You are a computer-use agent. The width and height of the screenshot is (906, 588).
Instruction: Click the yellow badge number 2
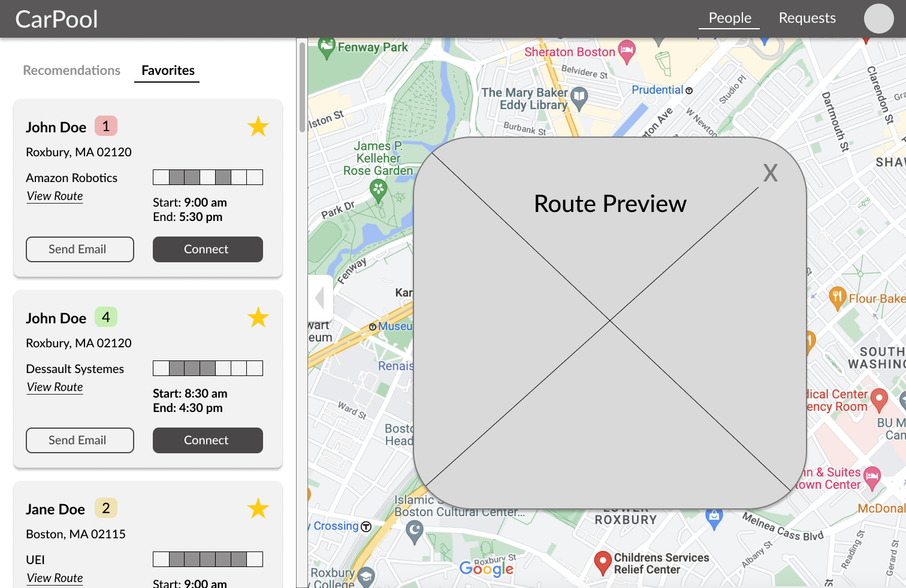[x=106, y=508]
